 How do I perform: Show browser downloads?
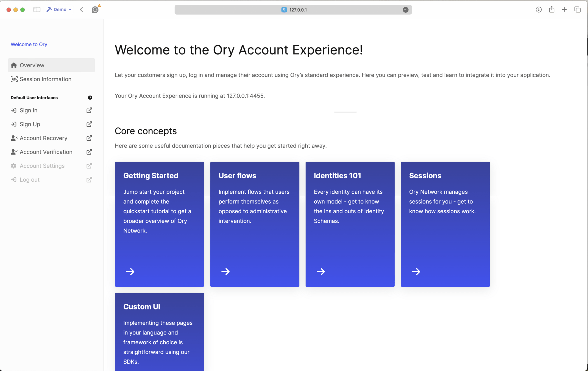538,10
